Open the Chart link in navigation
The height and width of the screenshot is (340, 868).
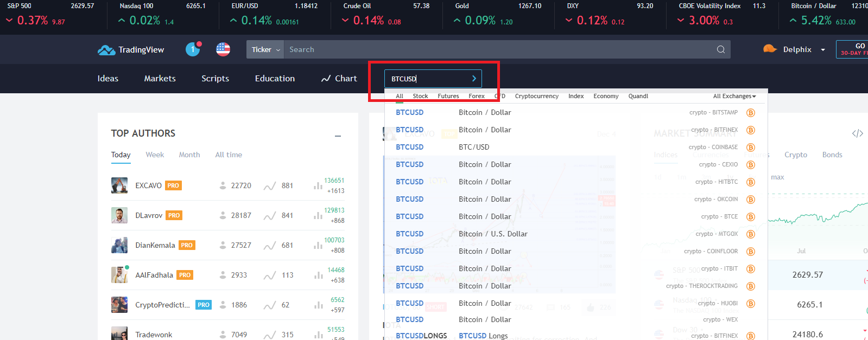[x=339, y=79]
